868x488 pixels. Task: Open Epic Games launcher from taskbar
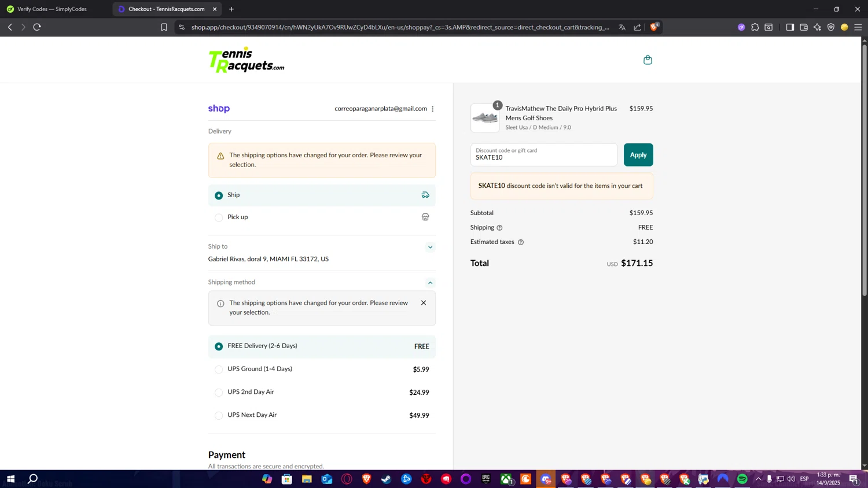coord(486,479)
